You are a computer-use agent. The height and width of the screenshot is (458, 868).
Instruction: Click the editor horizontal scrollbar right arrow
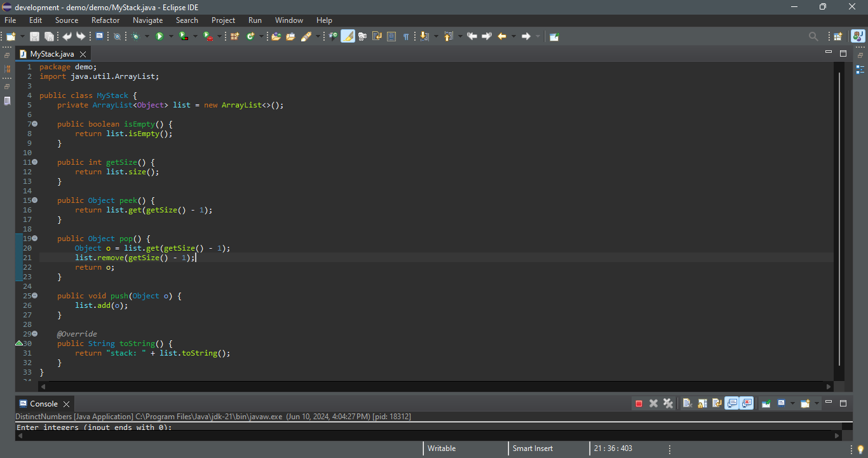pyautogui.click(x=829, y=386)
